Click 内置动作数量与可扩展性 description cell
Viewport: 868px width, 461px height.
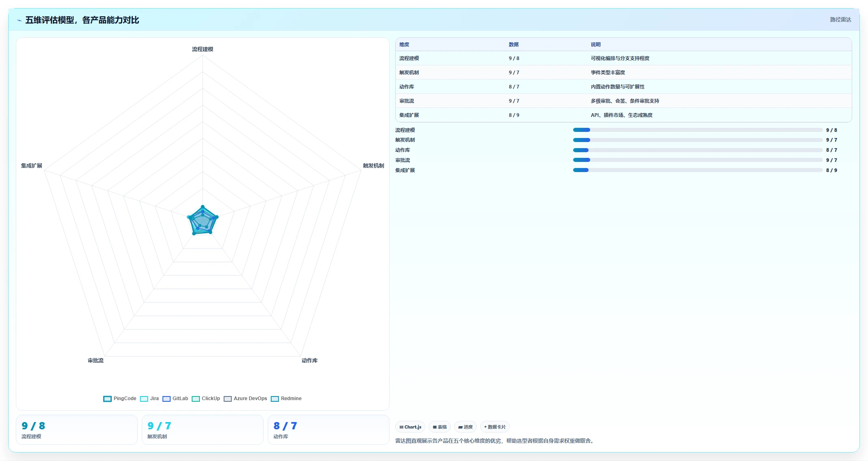(x=617, y=87)
